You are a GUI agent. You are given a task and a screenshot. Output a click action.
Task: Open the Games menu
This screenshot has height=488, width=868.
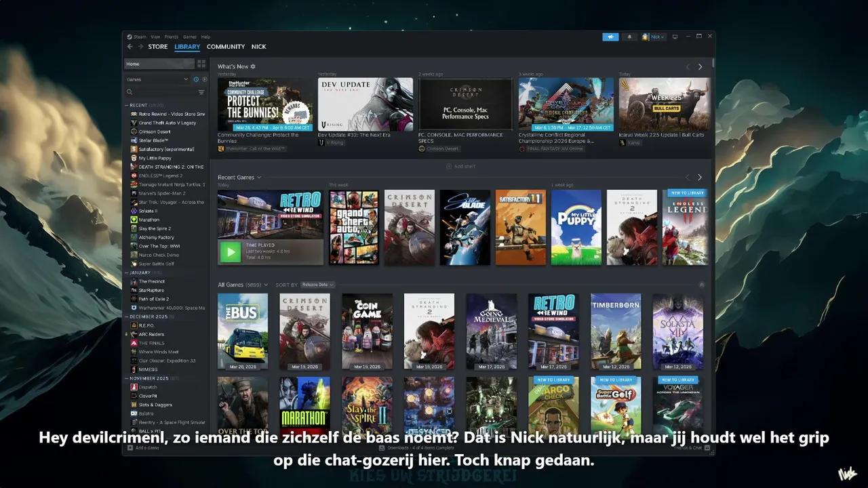[190, 37]
